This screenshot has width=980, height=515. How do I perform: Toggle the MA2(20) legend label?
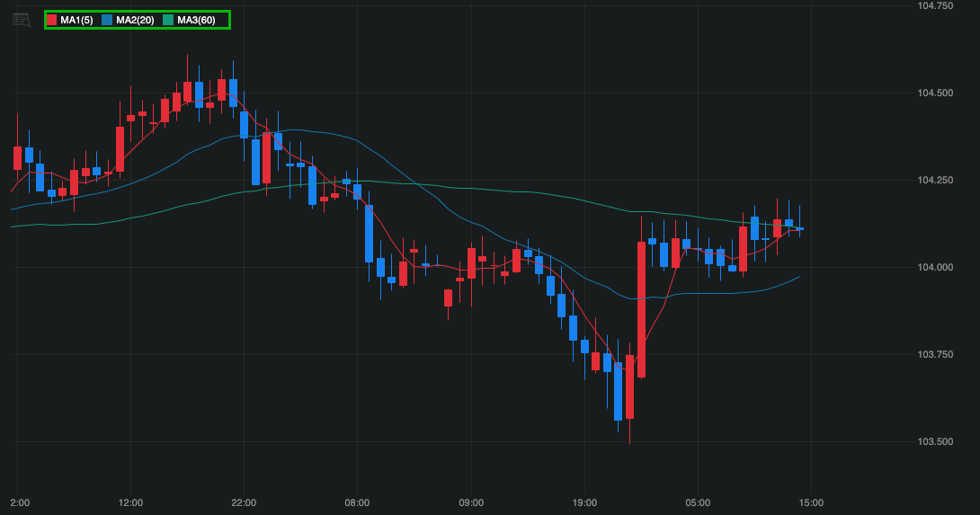click(x=135, y=20)
